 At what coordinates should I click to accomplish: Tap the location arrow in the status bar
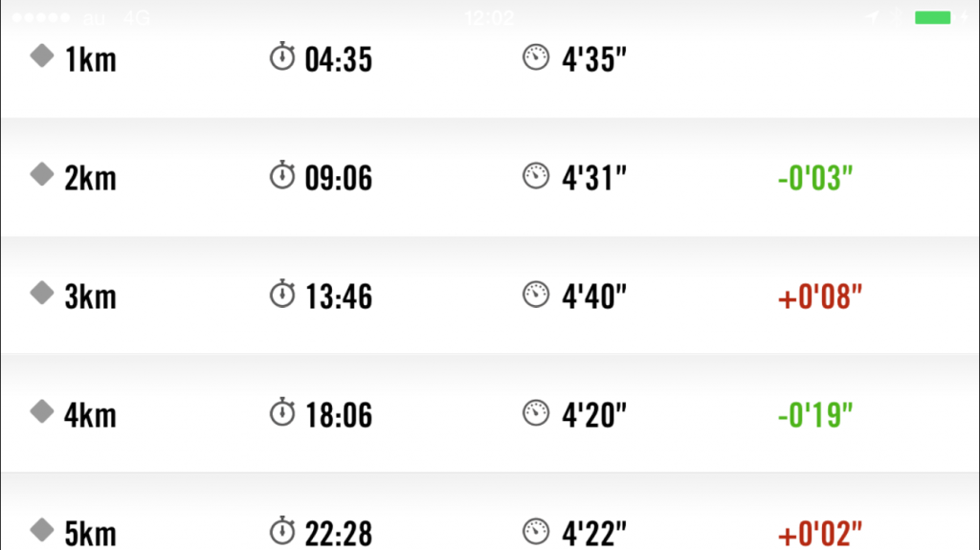[873, 17]
